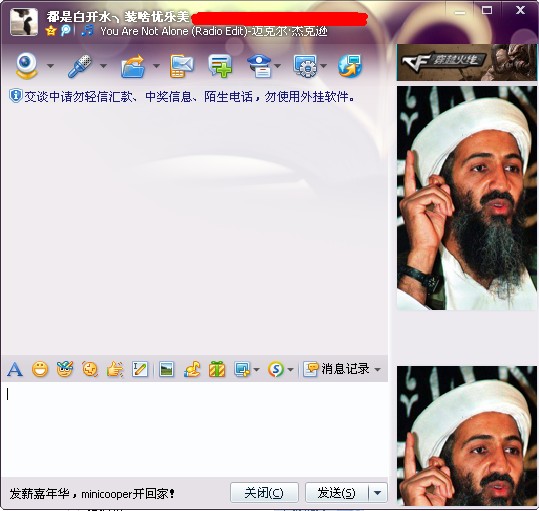Open the webcam options dropdown arrow
This screenshot has width=539, height=511.
50,66
